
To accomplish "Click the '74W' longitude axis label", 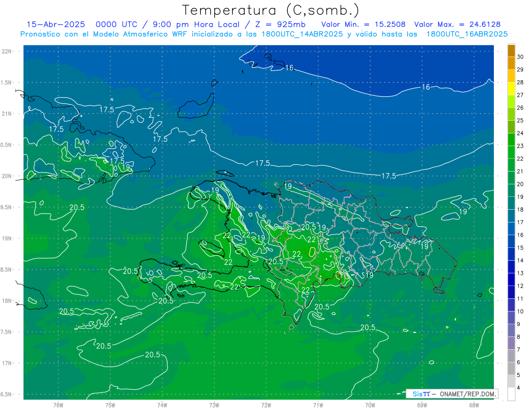I will tap(162, 405).
